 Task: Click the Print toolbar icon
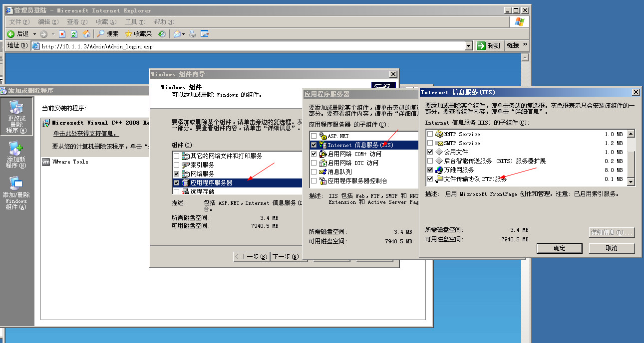point(193,34)
